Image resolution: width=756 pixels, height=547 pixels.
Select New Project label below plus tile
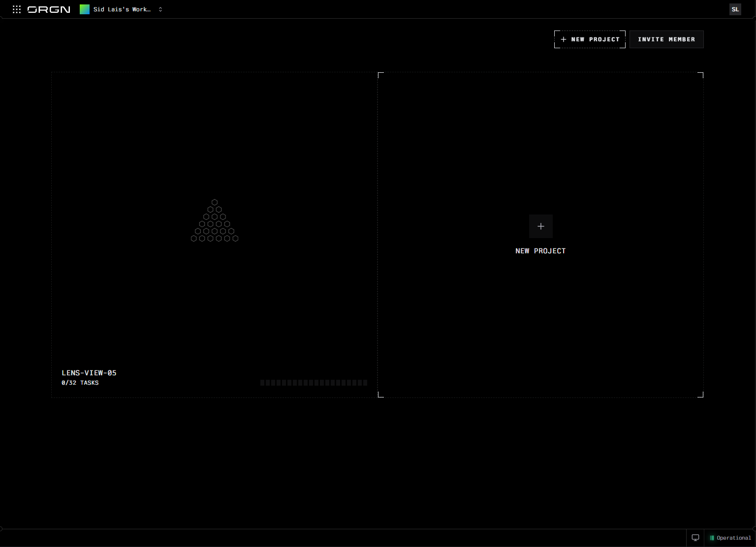[540, 251]
